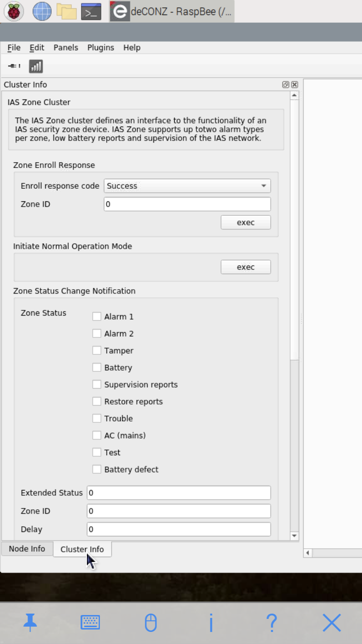Open the file manager folder icon

pos(67,11)
